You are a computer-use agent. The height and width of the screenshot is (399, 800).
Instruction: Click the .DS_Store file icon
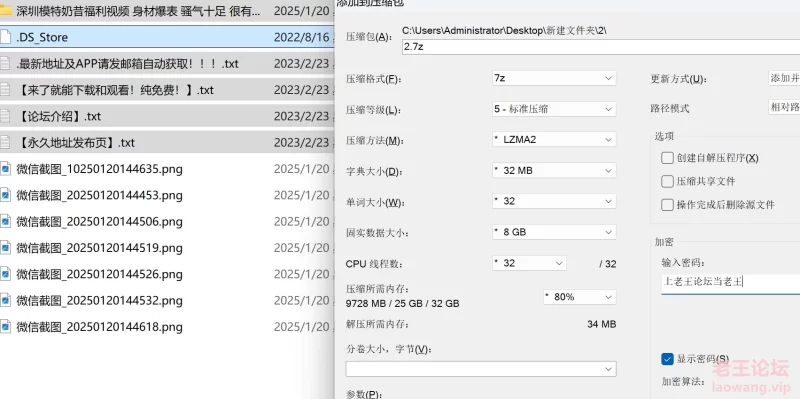(x=5, y=37)
